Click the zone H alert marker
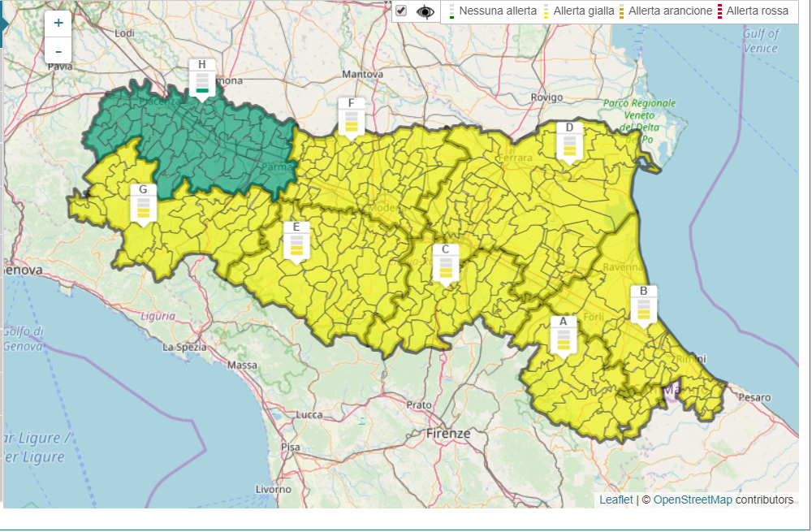Screen dimensions: 812x532 pos(201,79)
